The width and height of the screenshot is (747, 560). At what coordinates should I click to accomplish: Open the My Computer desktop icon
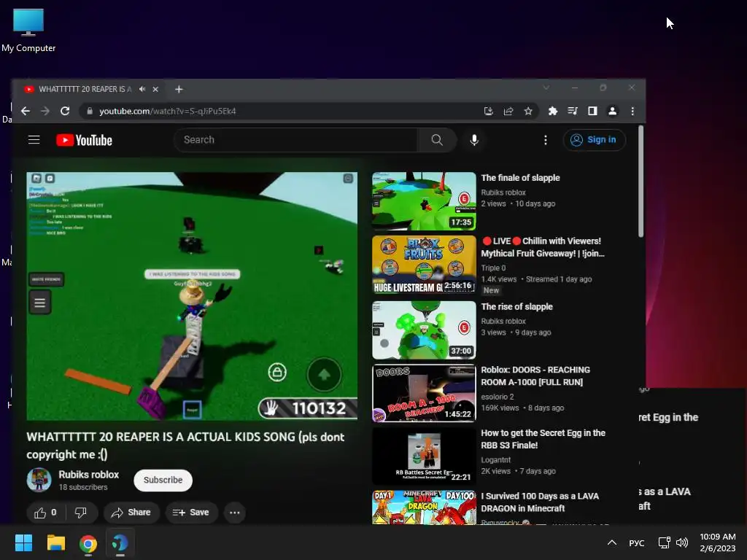(x=28, y=31)
